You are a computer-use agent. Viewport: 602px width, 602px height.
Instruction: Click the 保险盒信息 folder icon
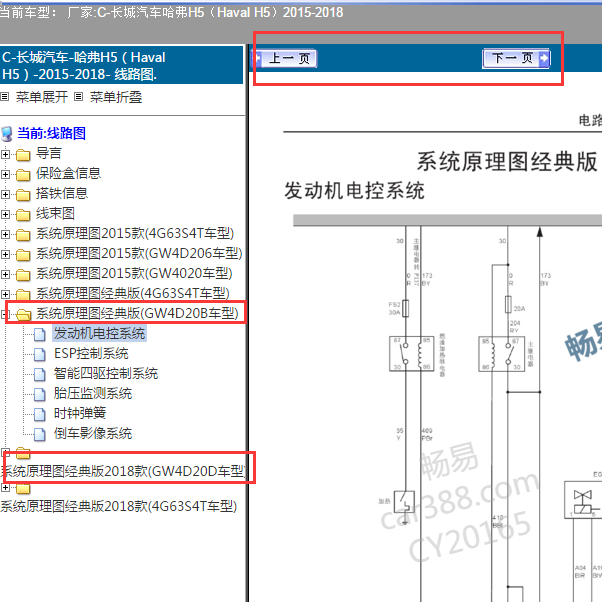point(23,175)
